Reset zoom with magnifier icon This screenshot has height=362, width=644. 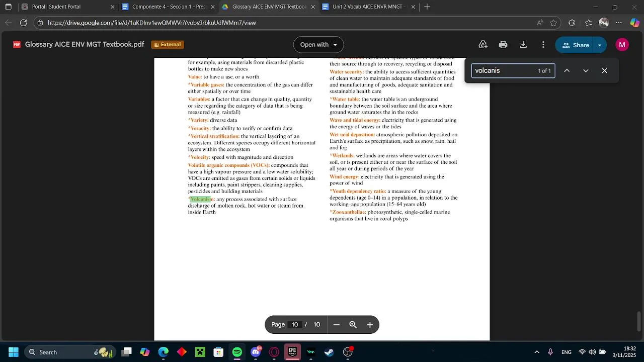coord(353,325)
